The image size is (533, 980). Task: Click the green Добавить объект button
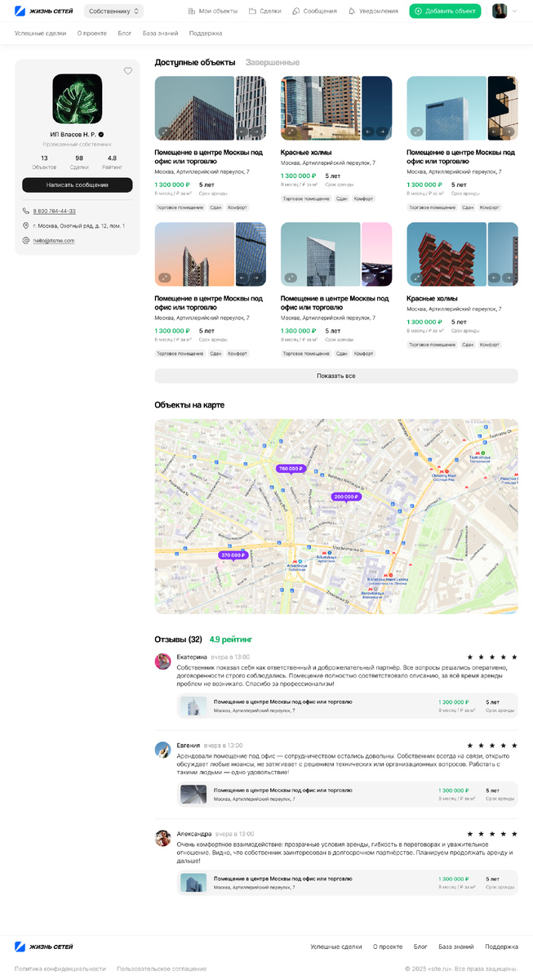[x=445, y=11]
